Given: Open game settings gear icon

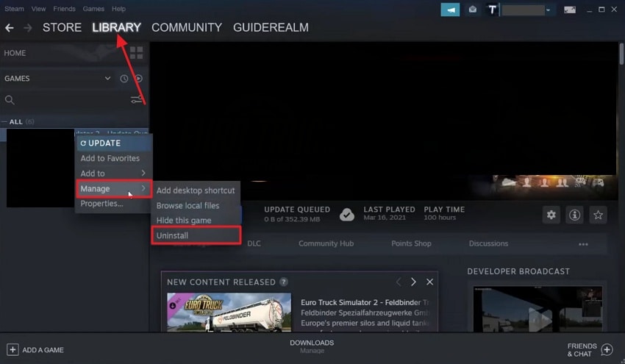Looking at the screenshot, I should (x=551, y=215).
